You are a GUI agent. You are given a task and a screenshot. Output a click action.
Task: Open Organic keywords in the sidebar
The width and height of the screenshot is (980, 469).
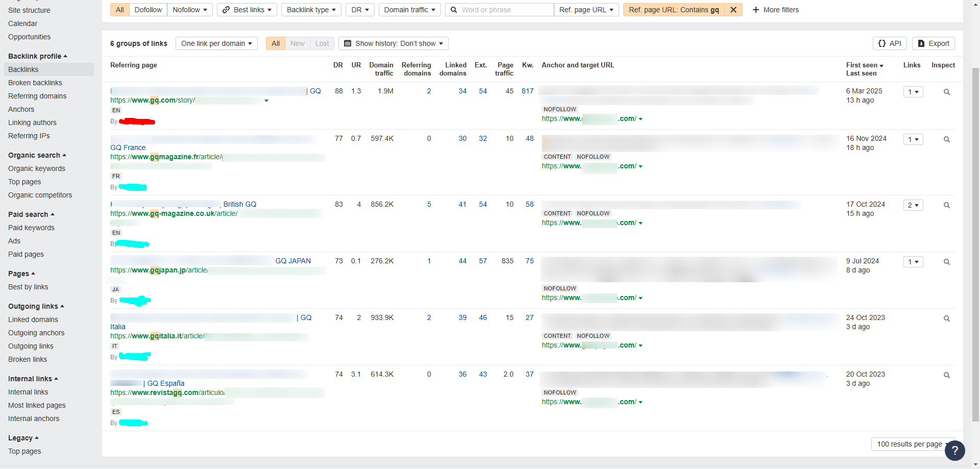pyautogui.click(x=37, y=168)
